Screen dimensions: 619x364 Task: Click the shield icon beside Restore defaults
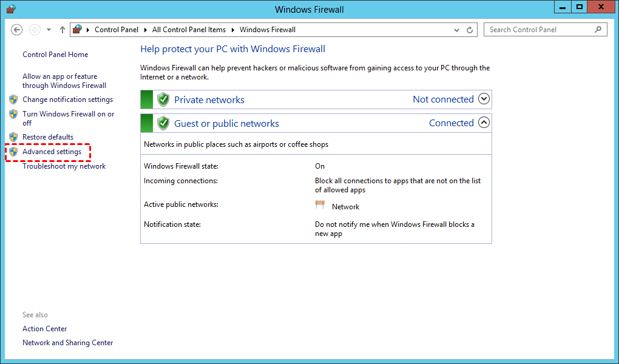tap(13, 137)
